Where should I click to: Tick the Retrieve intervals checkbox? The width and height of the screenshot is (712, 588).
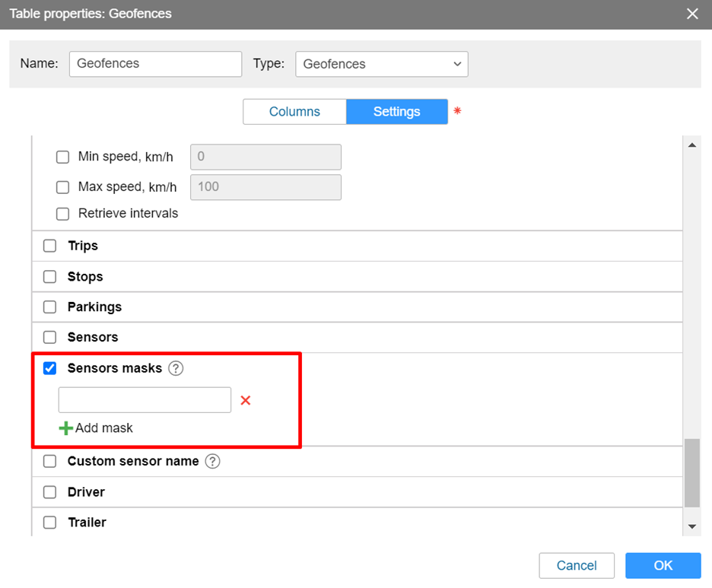tap(63, 214)
